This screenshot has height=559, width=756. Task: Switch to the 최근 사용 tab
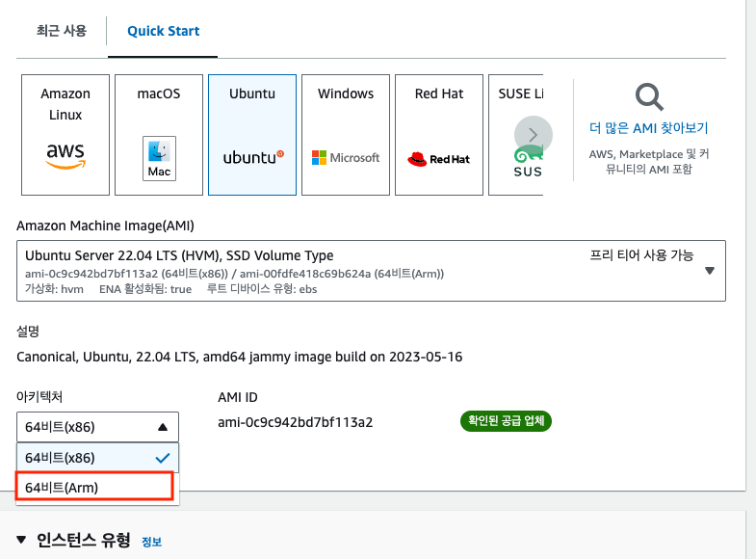pyautogui.click(x=62, y=31)
